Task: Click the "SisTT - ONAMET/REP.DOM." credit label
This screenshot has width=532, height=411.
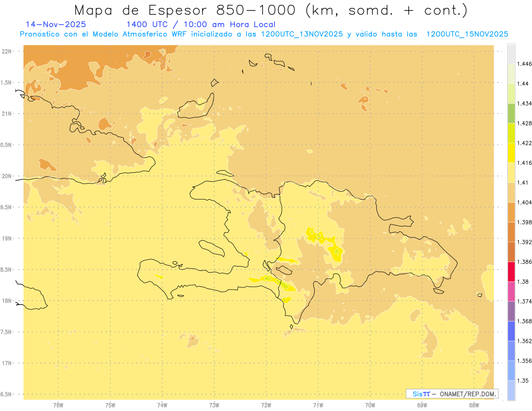Action: [x=452, y=394]
